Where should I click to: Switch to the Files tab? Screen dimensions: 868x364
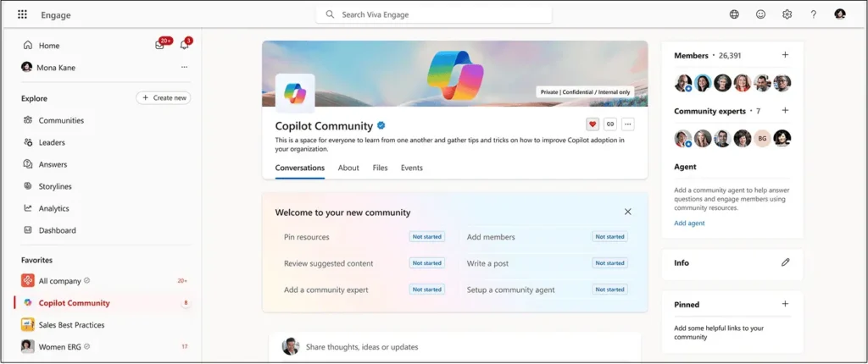click(x=380, y=168)
